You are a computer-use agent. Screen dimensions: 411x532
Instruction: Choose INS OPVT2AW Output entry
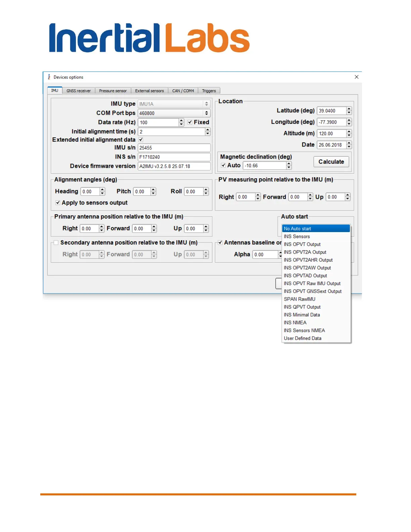(316, 268)
